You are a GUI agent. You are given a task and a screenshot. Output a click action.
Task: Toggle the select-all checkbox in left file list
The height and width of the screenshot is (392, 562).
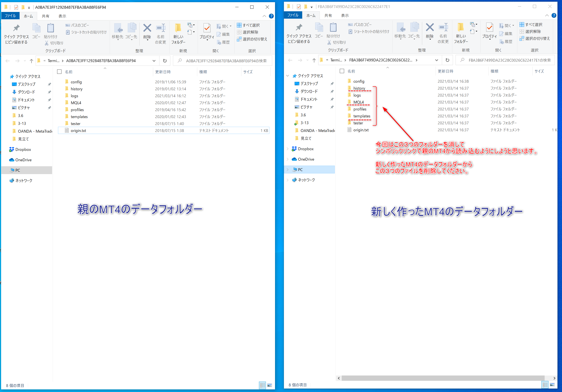pos(59,72)
